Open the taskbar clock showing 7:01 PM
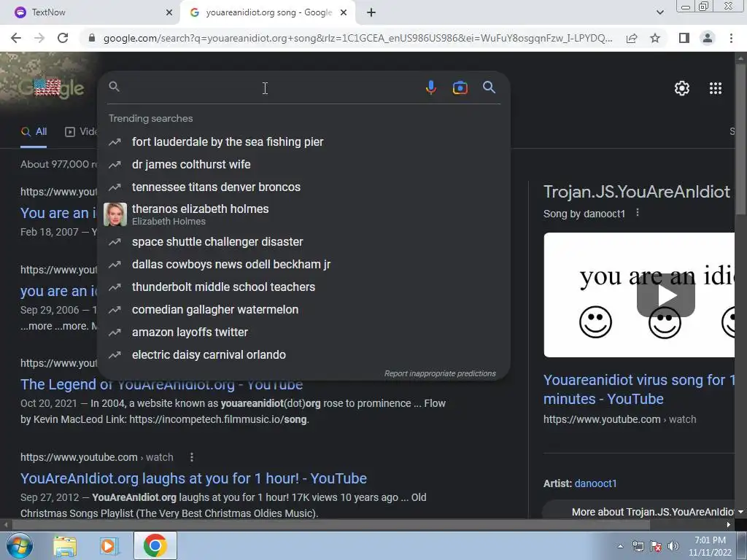This screenshot has width=747, height=560. 710,546
